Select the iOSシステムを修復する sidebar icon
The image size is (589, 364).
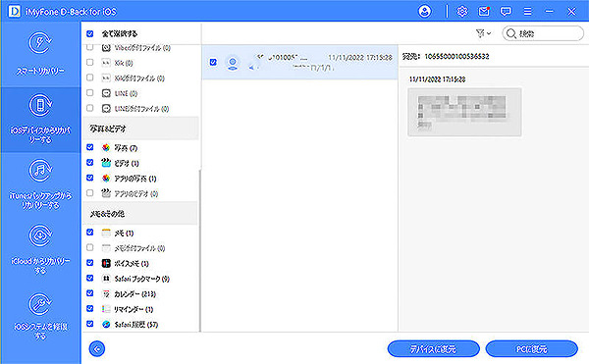tap(40, 304)
